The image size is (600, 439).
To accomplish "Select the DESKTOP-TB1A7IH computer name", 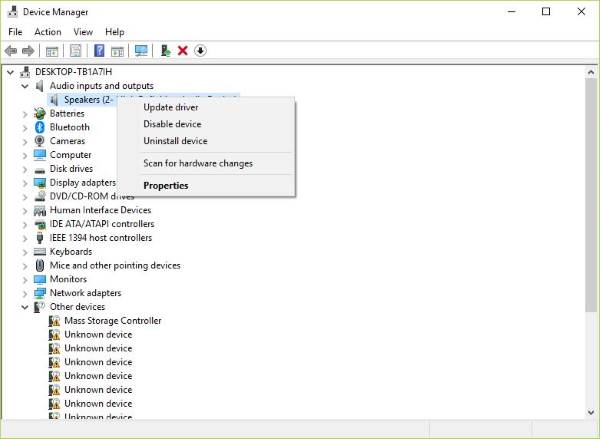I will tap(73, 72).
